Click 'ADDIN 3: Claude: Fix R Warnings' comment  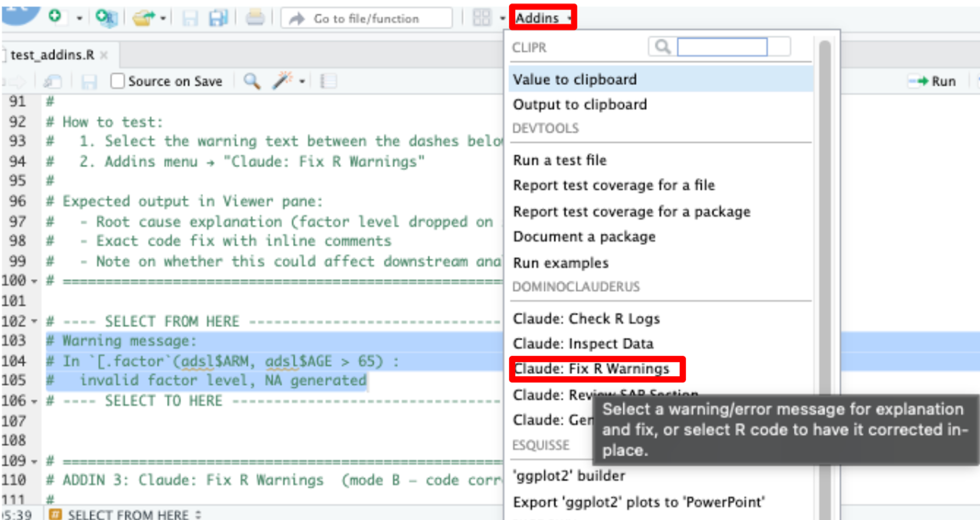193,480
